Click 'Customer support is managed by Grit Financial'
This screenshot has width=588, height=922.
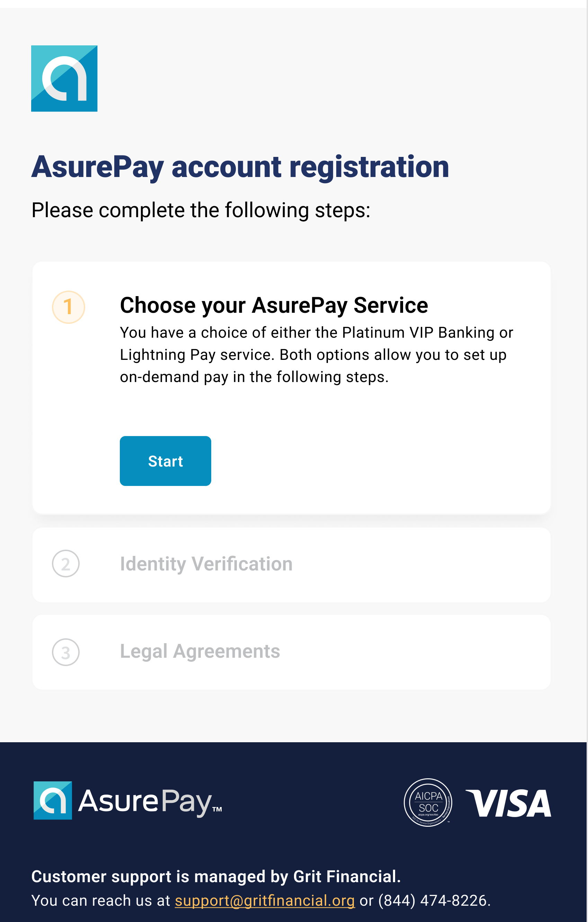pos(215,876)
